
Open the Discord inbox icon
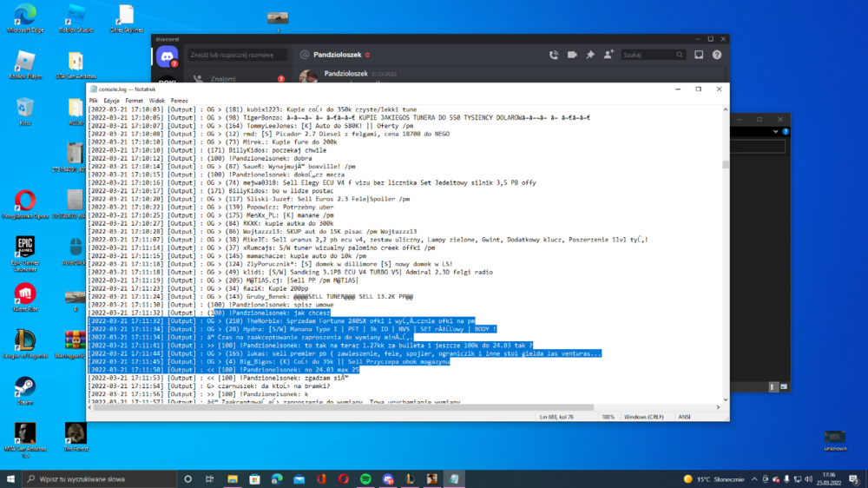tap(699, 55)
